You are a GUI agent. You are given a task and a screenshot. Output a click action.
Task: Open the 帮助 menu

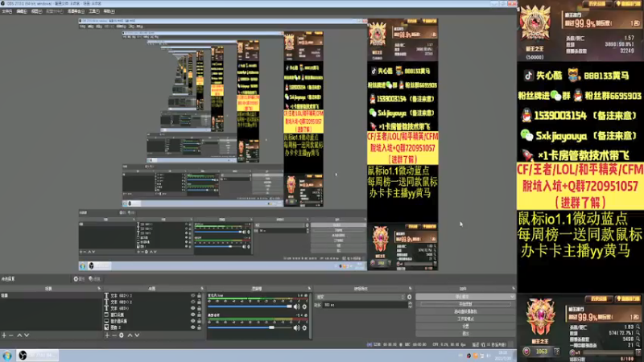(x=109, y=11)
